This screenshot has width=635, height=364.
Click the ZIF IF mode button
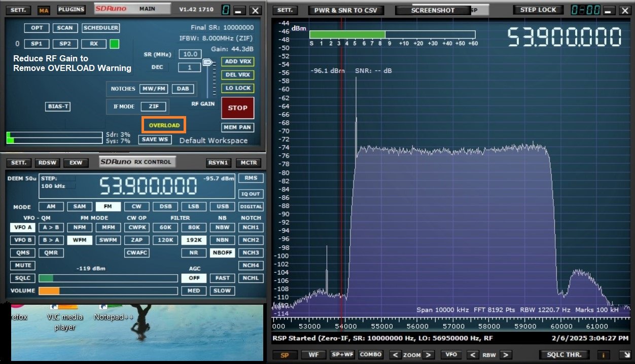coord(154,106)
